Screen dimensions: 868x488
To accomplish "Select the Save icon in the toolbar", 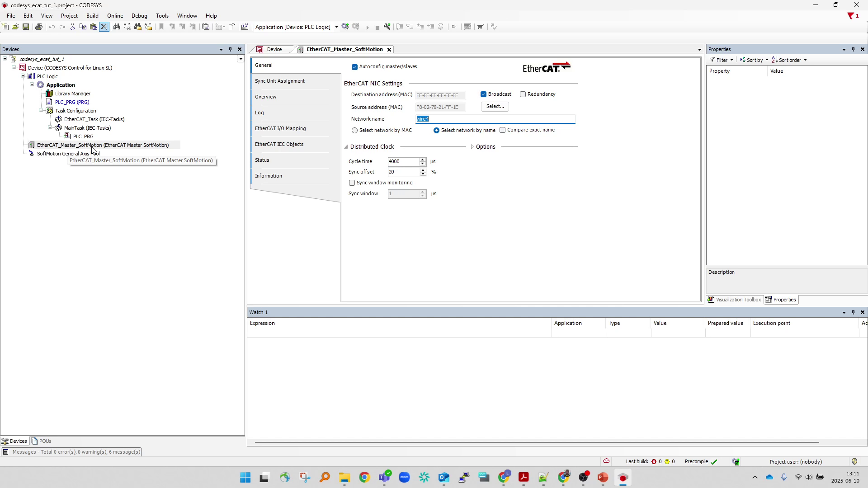I will 26,27.
